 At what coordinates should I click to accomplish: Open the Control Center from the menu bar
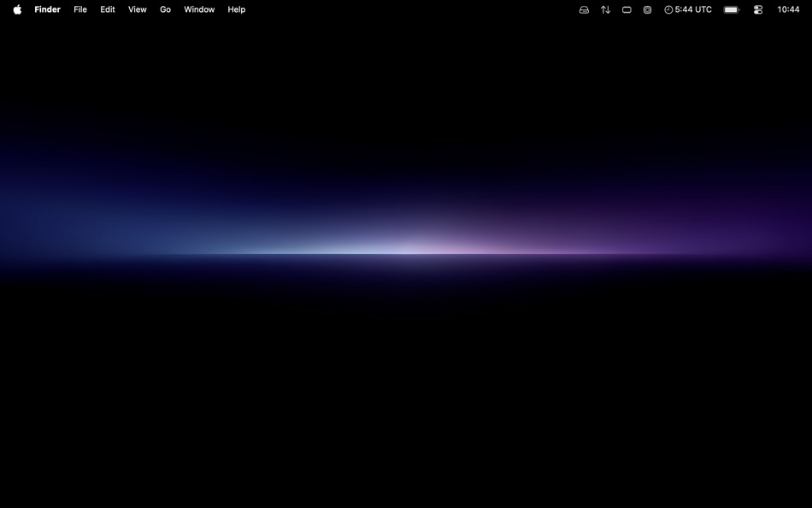pyautogui.click(x=757, y=9)
